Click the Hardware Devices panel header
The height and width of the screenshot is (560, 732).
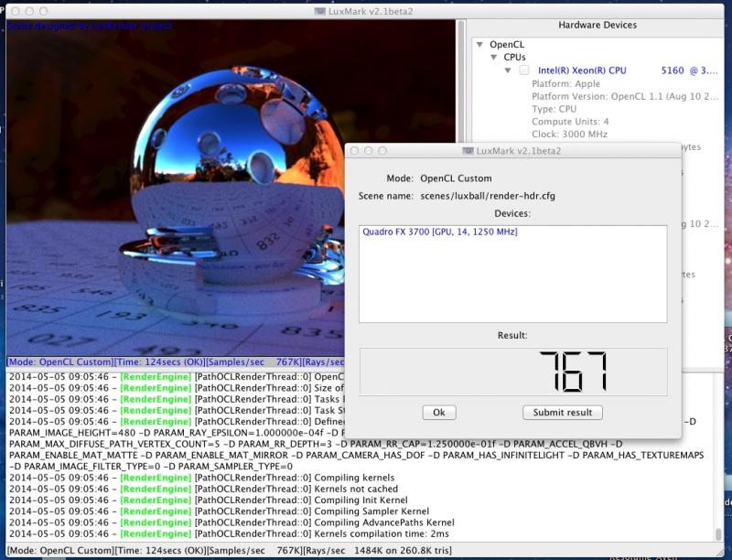597,25
